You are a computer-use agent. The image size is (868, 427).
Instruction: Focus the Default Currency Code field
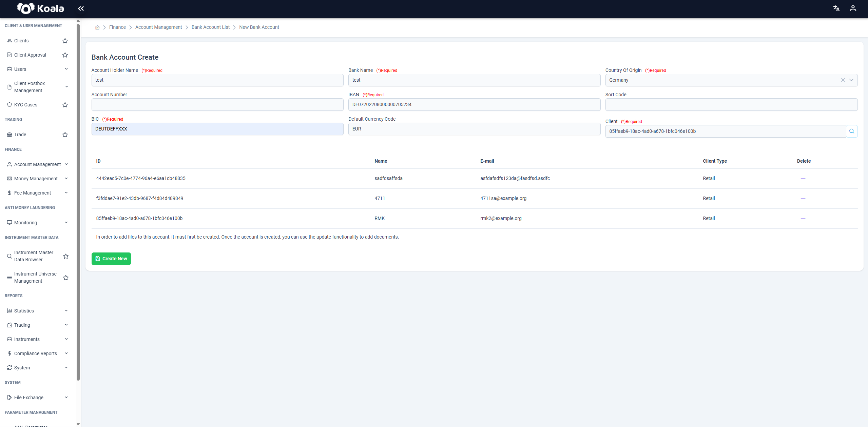pyautogui.click(x=474, y=129)
